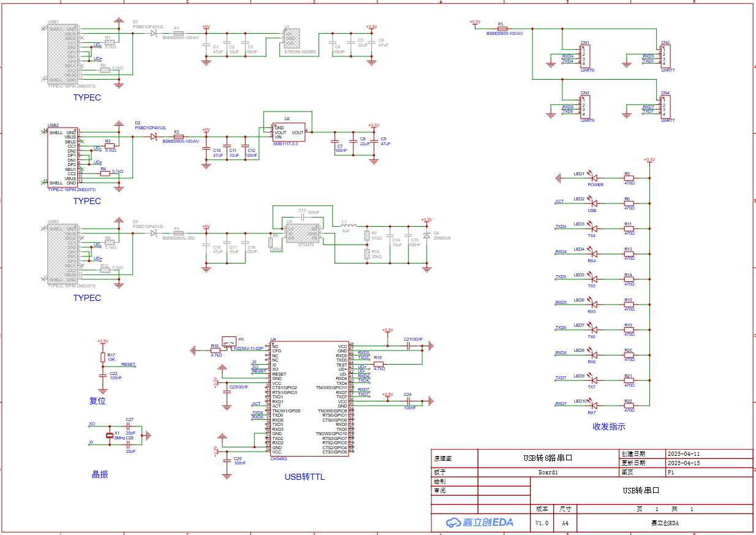Click the CH348Q part name text
Screen dimensions: 756x535
pos(279,458)
